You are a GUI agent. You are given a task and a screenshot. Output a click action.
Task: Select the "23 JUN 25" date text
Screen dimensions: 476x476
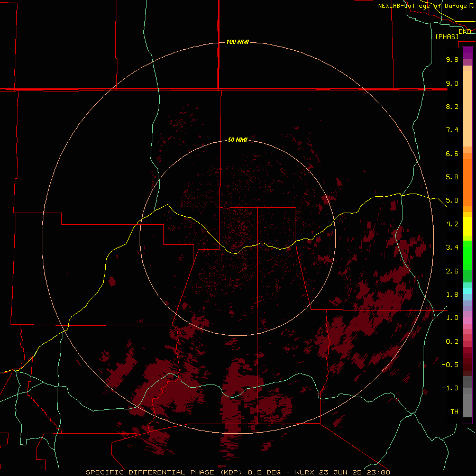tap(340, 472)
